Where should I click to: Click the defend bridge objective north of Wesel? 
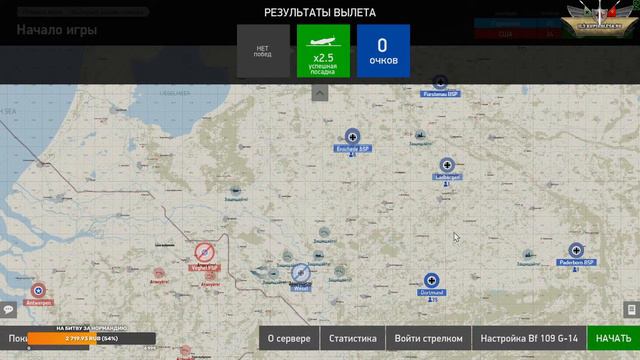tap(324, 232)
